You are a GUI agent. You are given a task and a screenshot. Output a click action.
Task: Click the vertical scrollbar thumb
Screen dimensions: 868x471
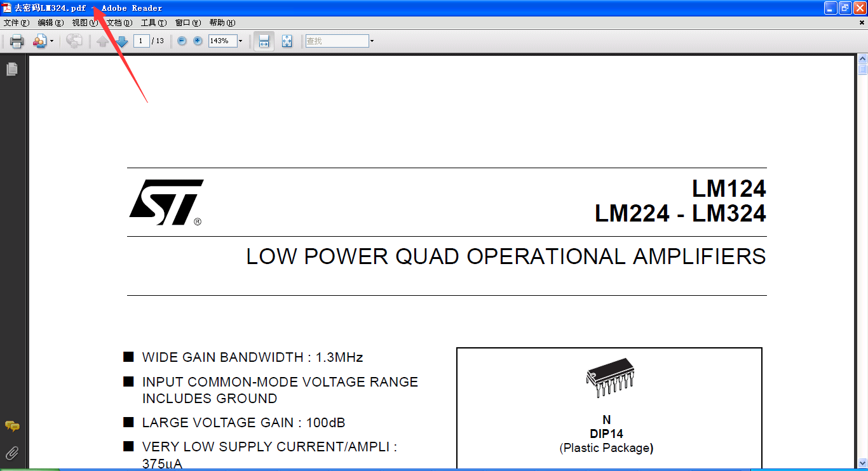pyautogui.click(x=862, y=69)
